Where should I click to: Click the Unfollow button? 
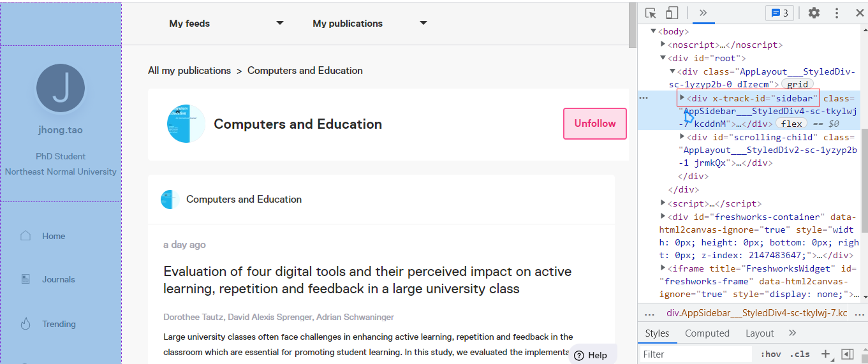[x=595, y=124]
